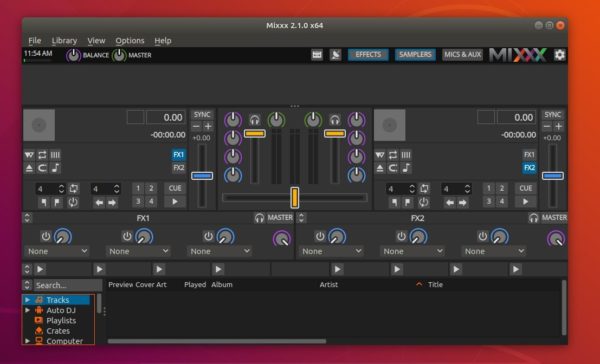This screenshot has height=364, width=600.
Task: Click the eject icon on left deck
Action: (29, 168)
